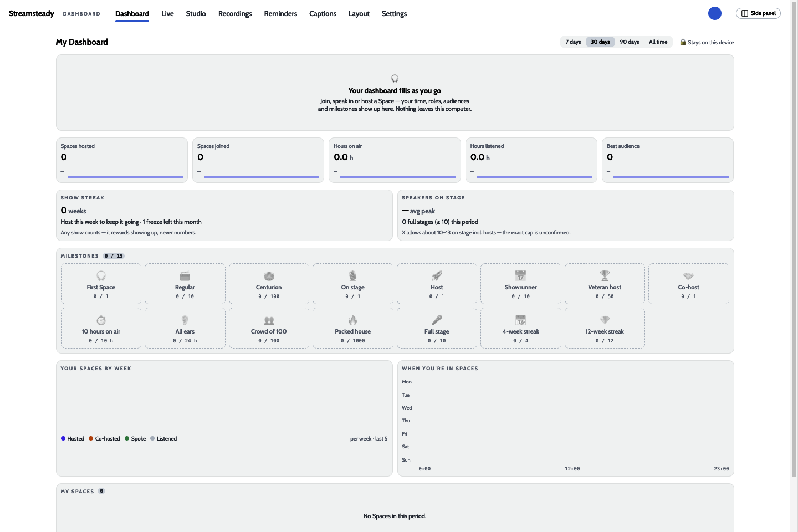The width and height of the screenshot is (798, 532).
Task: Click the Co-host handshake icon
Action: click(x=689, y=276)
